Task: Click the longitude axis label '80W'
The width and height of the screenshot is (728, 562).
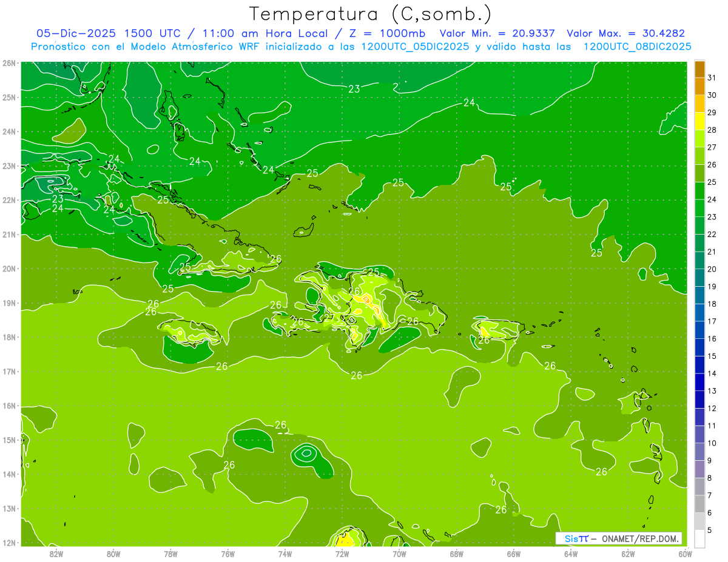Action: [113, 554]
